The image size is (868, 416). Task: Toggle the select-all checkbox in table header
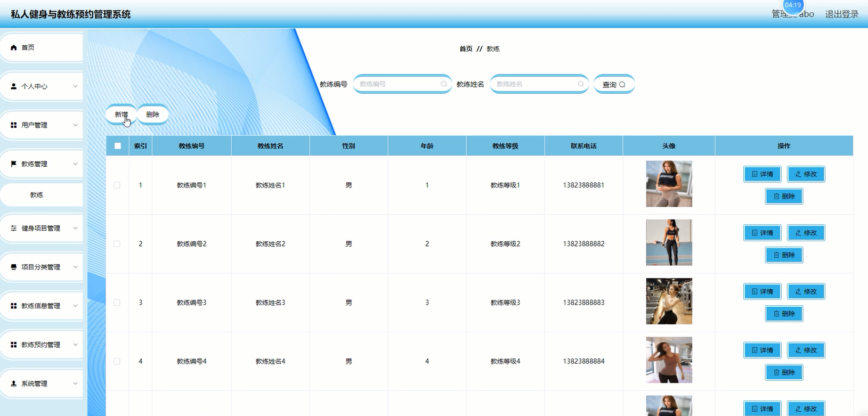click(x=118, y=146)
